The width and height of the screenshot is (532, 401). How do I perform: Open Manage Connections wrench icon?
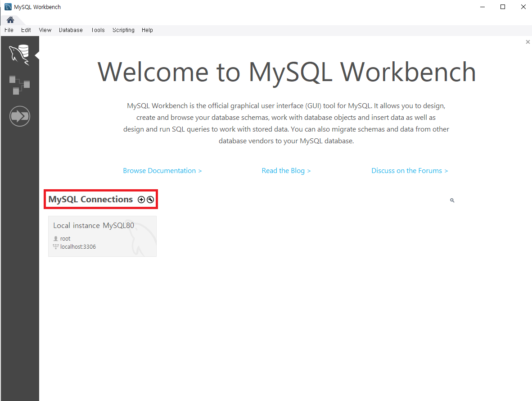pyautogui.click(x=150, y=200)
